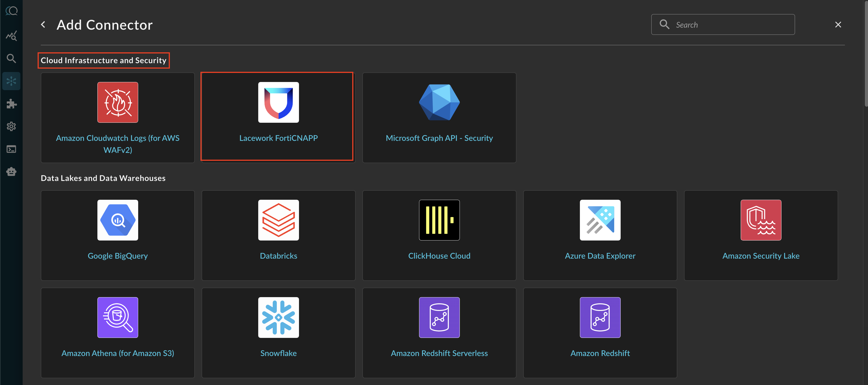868x385 pixels.
Task: Click the back arrow beside Add Connector
Action: (x=43, y=25)
